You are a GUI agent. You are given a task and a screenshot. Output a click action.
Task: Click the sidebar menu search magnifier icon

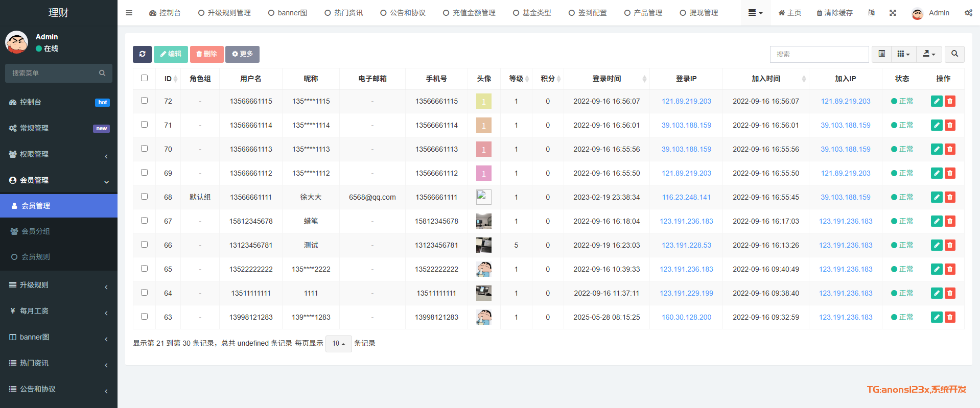(102, 73)
